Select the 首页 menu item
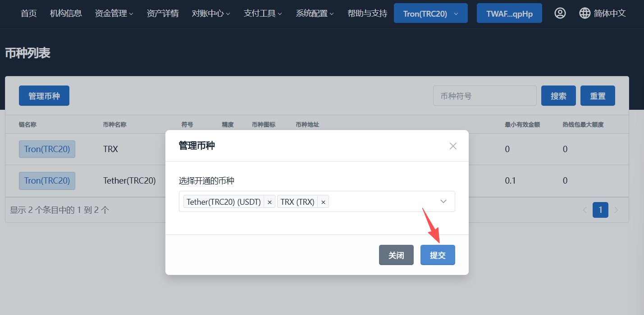This screenshot has width=644, height=315. click(28, 13)
